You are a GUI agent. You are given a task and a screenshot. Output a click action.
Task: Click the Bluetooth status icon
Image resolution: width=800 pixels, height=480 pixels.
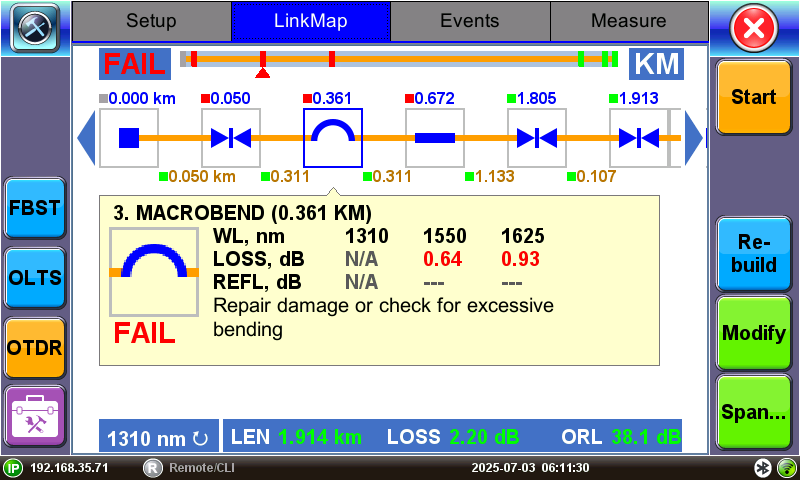tap(762, 468)
